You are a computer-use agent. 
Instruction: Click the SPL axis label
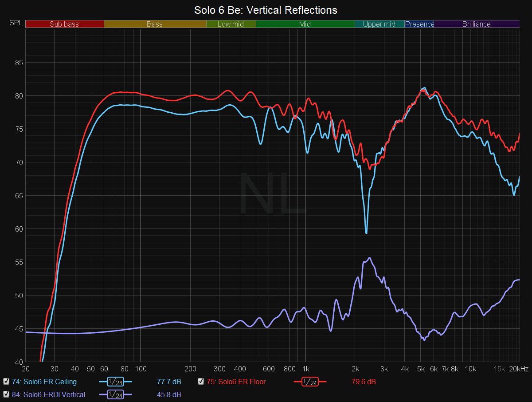click(x=16, y=23)
